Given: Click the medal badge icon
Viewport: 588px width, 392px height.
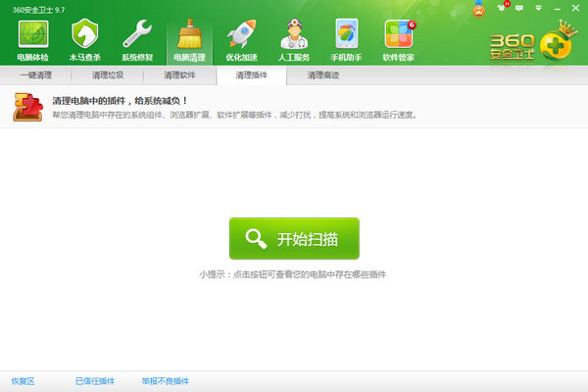Looking at the screenshot, I should click(x=478, y=9).
